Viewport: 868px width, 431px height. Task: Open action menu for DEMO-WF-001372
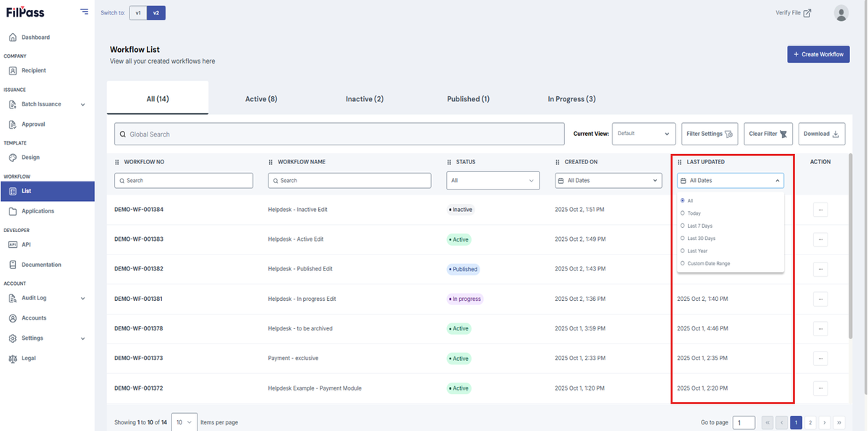(x=820, y=388)
